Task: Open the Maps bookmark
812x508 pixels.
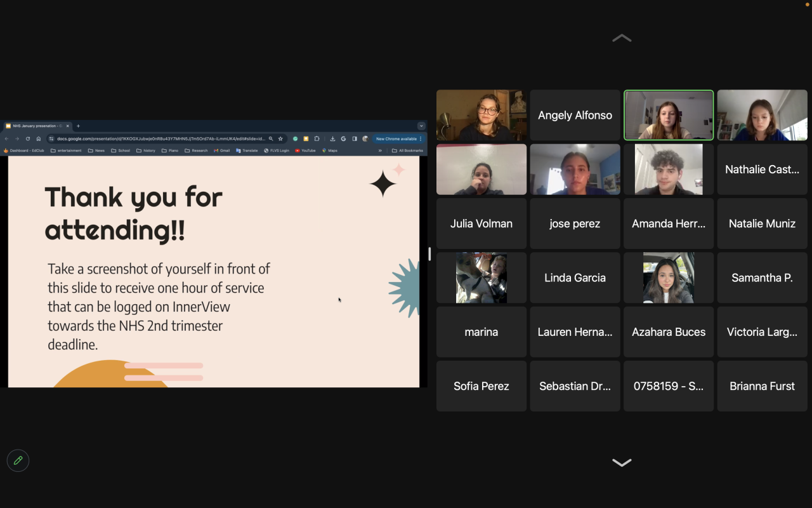Action: click(x=330, y=150)
